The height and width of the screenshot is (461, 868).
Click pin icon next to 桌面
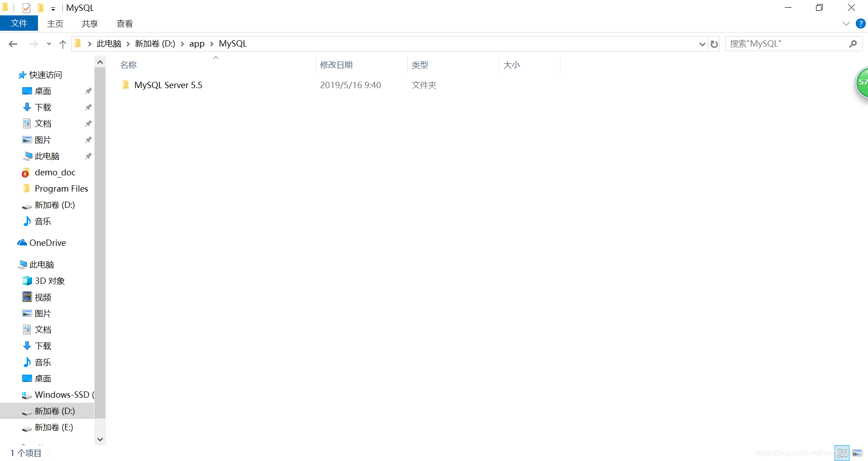[89, 91]
